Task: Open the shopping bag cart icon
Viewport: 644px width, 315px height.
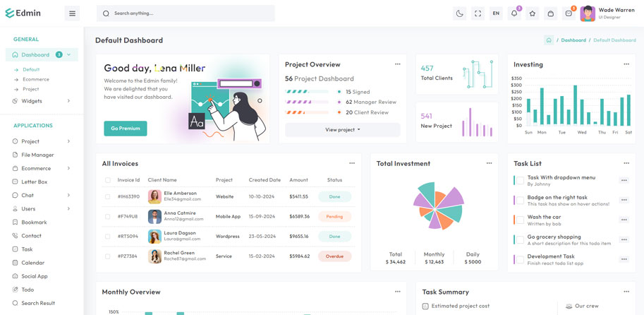Action: pos(551,13)
